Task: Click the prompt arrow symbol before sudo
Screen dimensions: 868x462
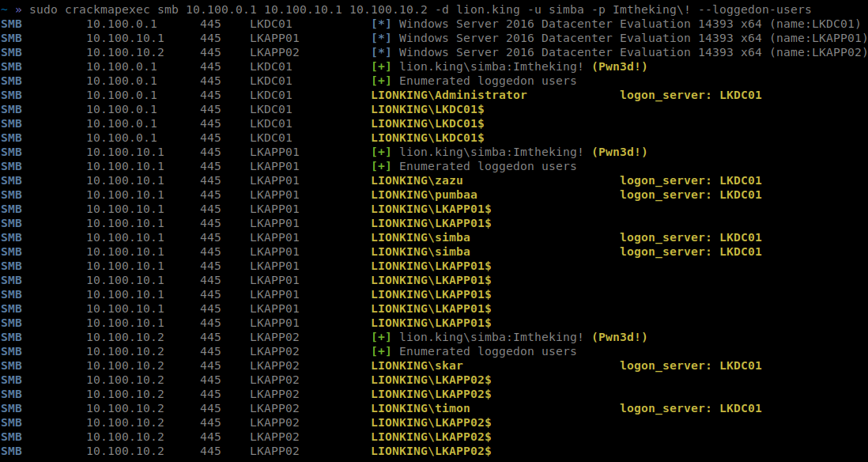Action: (17, 9)
